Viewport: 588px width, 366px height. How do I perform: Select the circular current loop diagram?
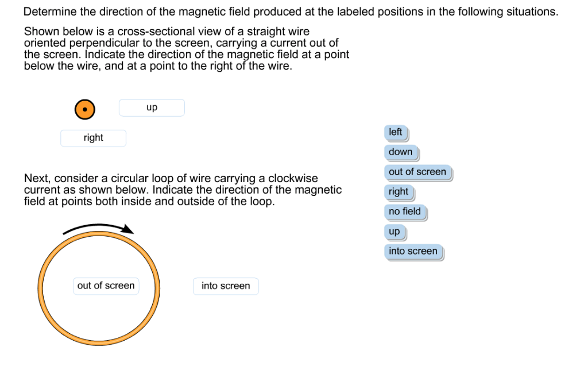coord(98,287)
